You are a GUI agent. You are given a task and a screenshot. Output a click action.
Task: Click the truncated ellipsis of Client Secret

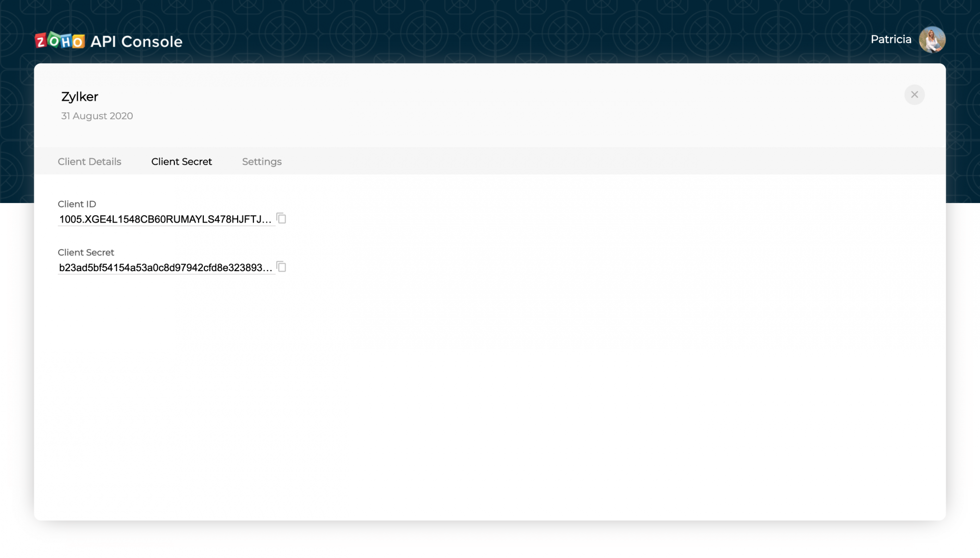pyautogui.click(x=268, y=269)
